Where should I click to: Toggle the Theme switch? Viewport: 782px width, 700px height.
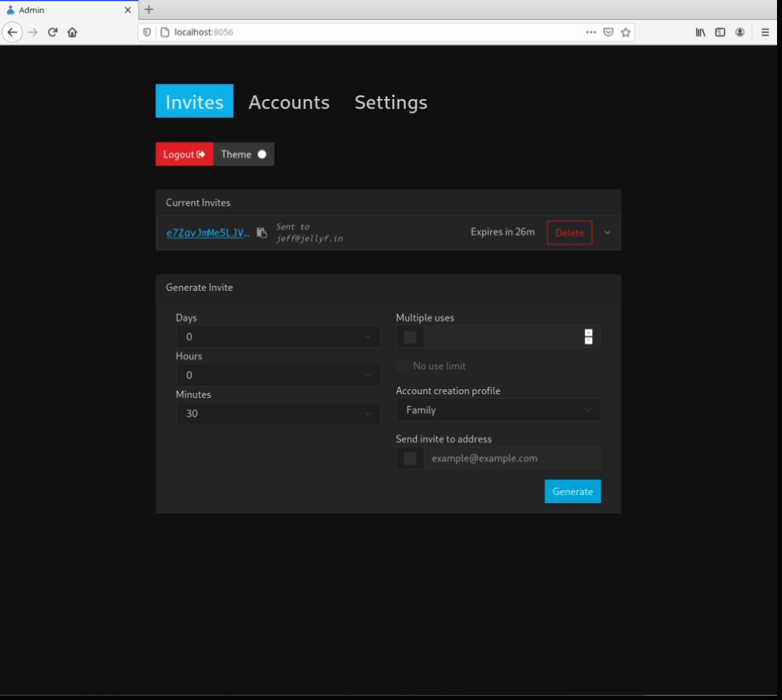click(x=243, y=154)
